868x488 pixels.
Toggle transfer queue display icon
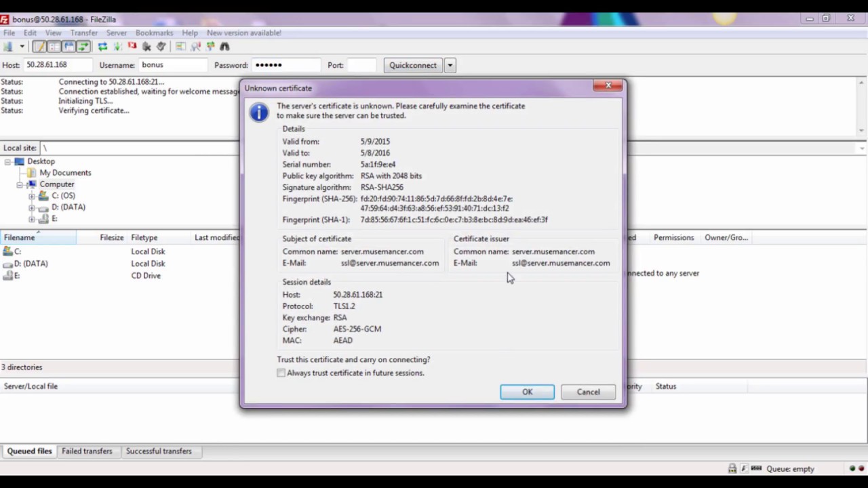(x=83, y=46)
